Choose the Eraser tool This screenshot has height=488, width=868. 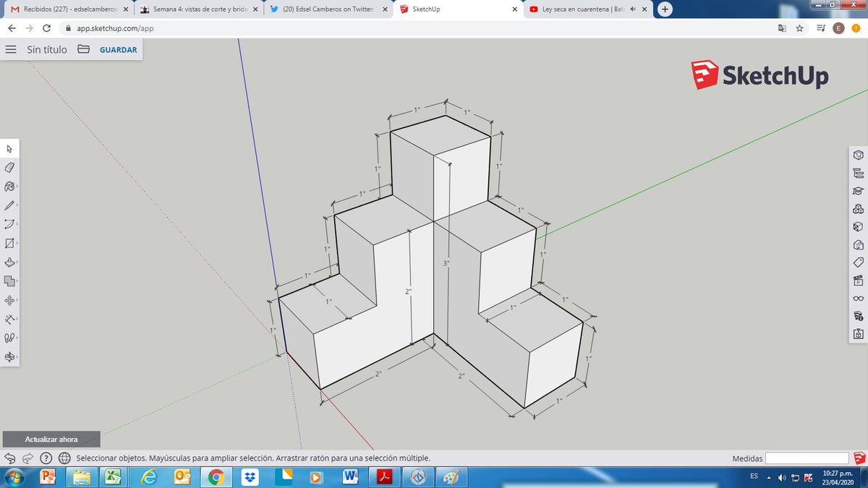tap(9, 168)
